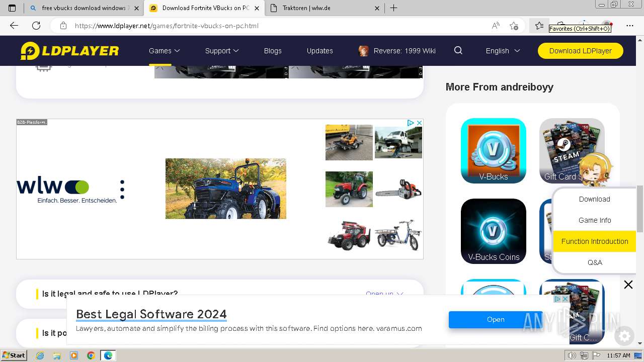Open the Updates nav item
This screenshot has height=362, width=644.
click(x=320, y=51)
